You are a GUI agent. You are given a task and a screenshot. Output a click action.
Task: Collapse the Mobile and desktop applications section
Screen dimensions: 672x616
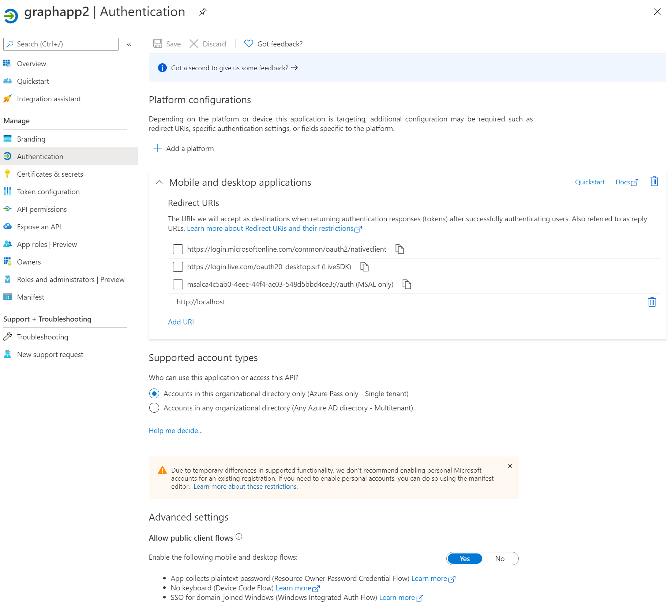coord(159,182)
